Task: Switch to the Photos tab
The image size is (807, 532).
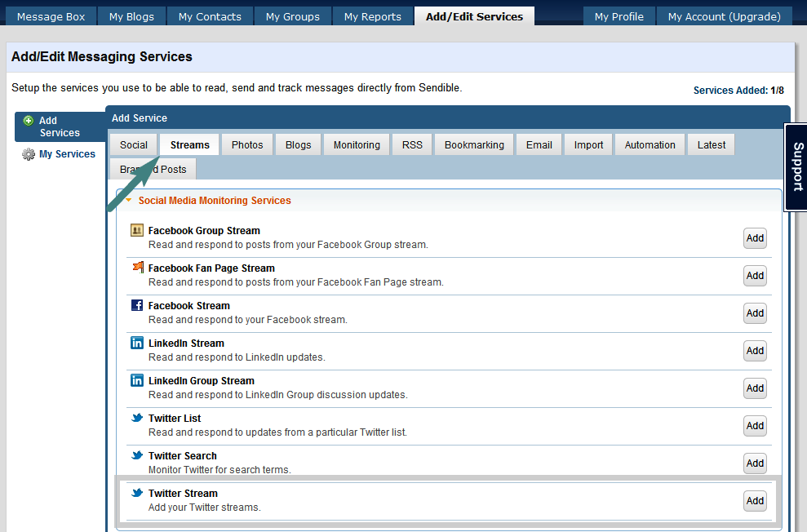Action: click(x=247, y=145)
